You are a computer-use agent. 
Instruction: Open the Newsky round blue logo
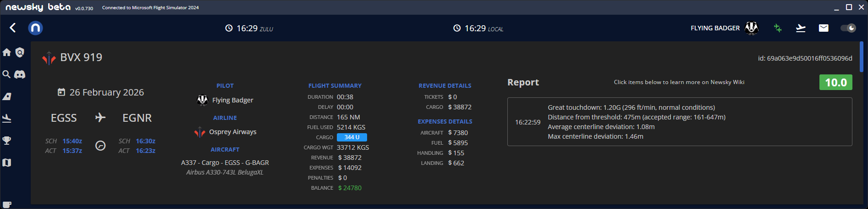point(35,28)
